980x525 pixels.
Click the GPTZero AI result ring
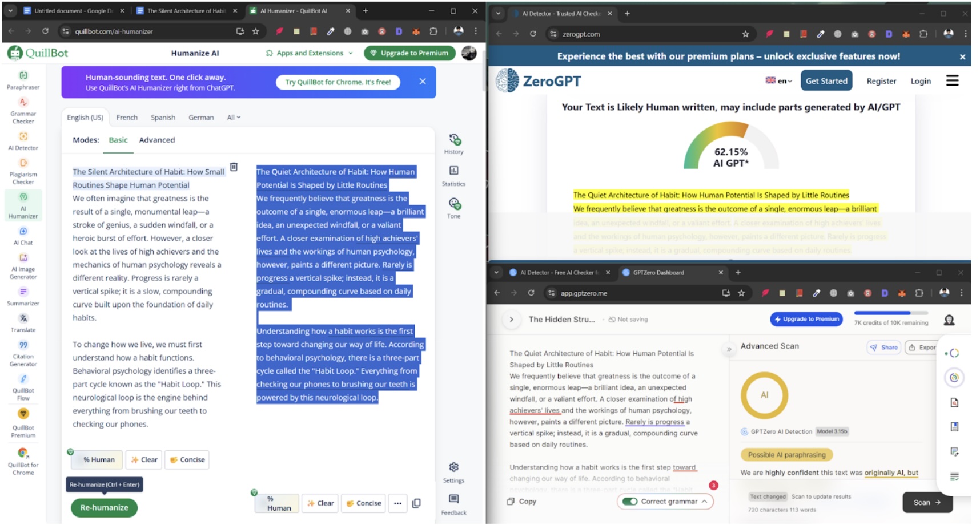pos(764,395)
